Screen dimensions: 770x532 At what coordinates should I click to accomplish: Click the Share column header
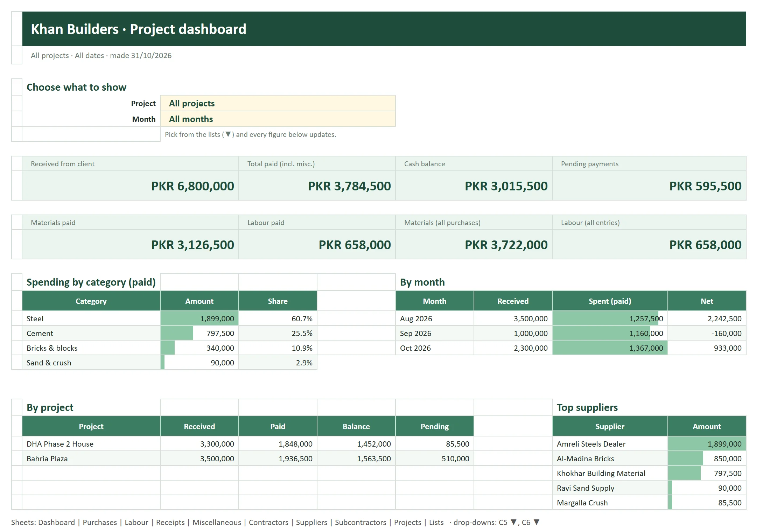(278, 301)
